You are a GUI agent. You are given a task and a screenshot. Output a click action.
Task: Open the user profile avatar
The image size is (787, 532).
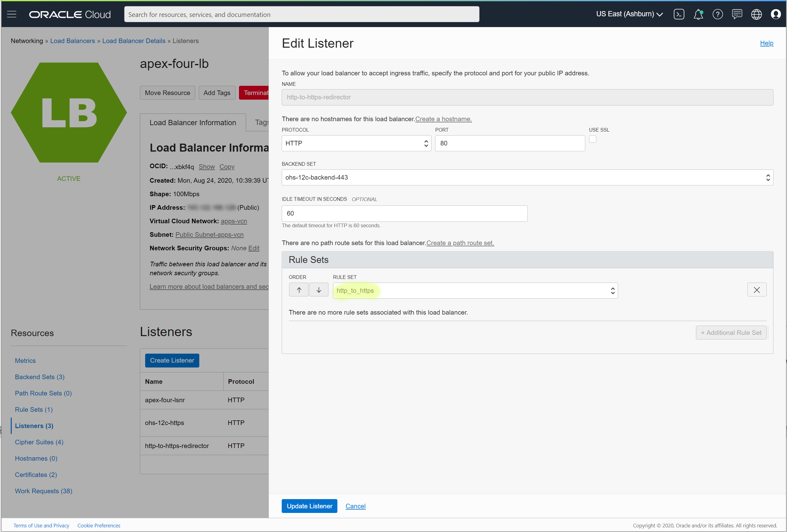pyautogui.click(x=776, y=14)
